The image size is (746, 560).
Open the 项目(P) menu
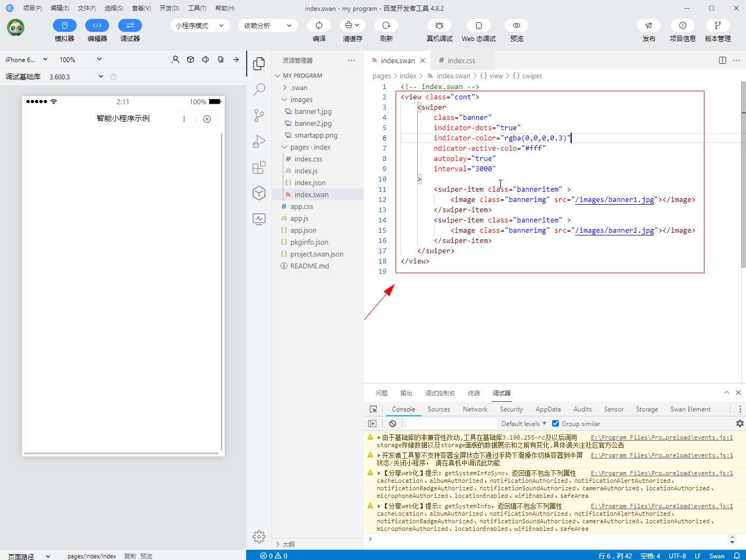pos(32,8)
